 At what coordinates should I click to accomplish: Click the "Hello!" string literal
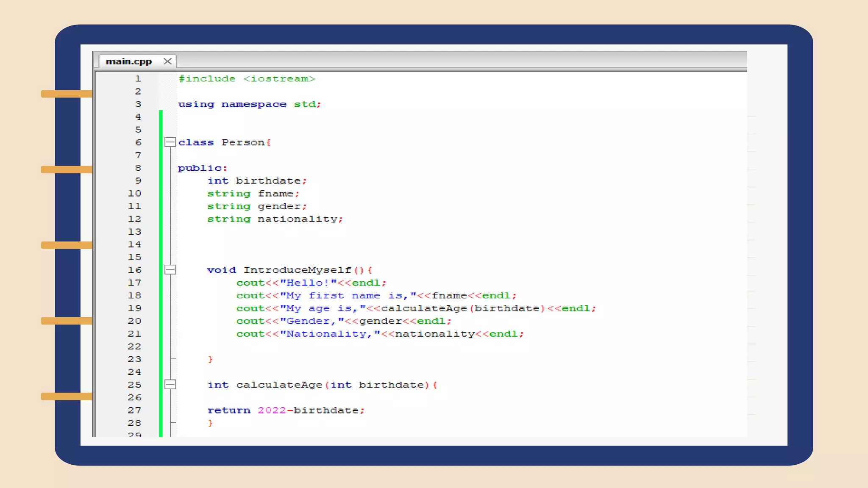click(308, 283)
